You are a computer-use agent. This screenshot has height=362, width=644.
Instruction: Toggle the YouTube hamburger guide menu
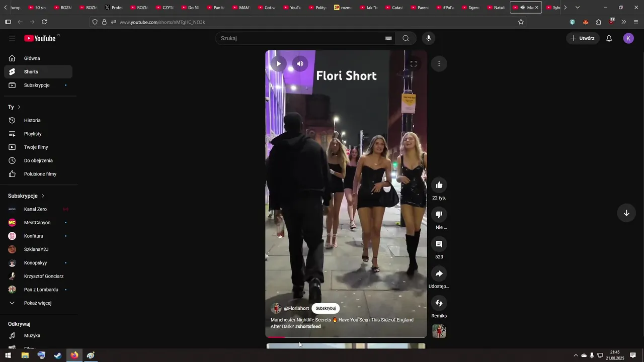tap(12, 38)
